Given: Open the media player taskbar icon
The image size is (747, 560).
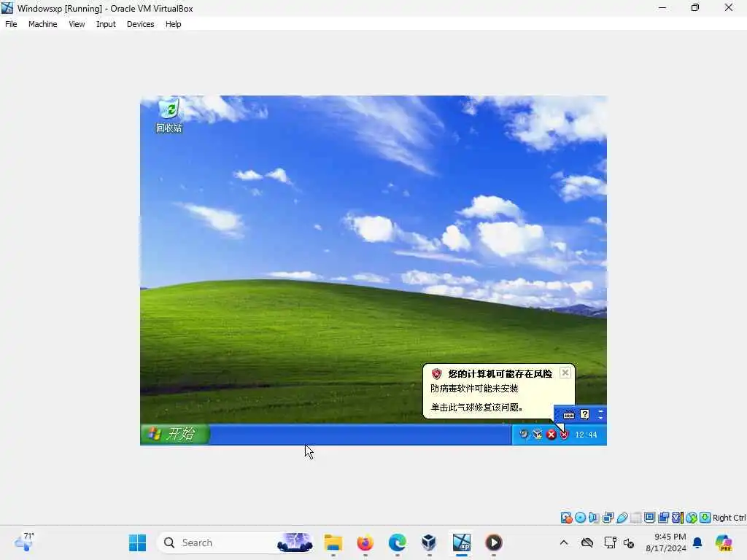Looking at the screenshot, I should (x=494, y=542).
